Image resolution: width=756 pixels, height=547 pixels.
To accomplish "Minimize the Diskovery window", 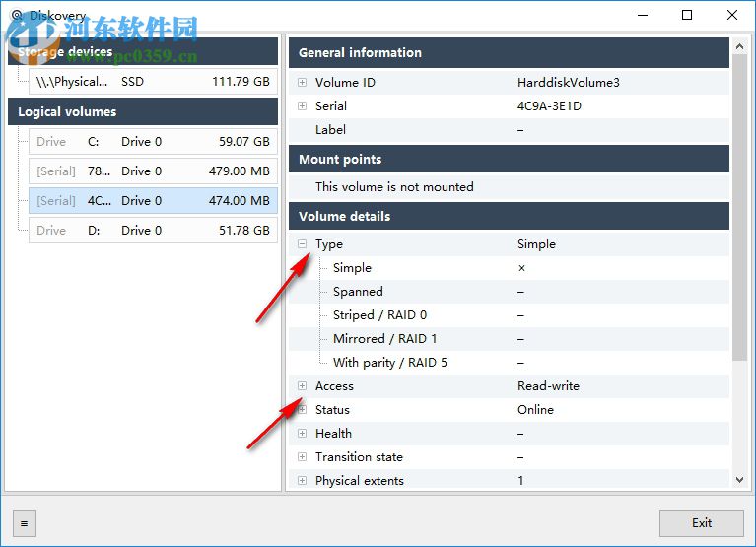I will point(643,15).
